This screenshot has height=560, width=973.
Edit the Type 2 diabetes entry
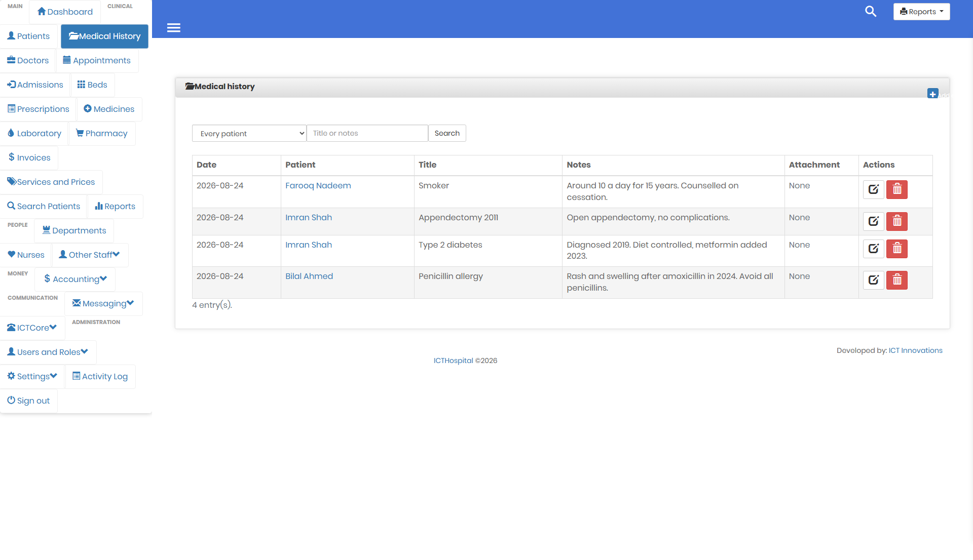pos(873,249)
